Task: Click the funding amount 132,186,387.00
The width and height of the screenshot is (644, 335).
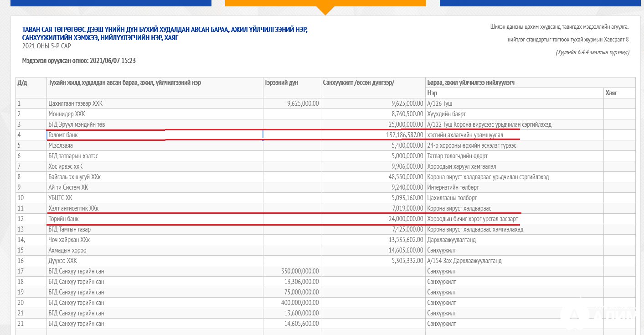Action: [404, 135]
